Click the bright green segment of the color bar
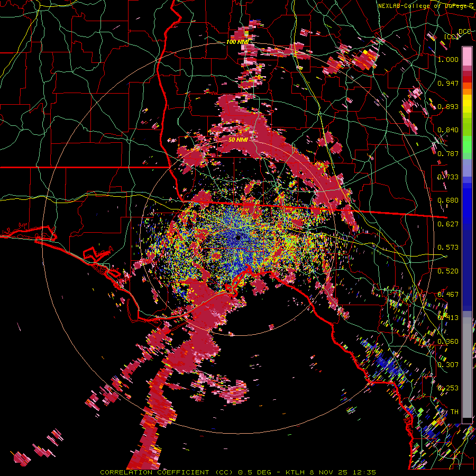The image size is (476, 476). 467,144
